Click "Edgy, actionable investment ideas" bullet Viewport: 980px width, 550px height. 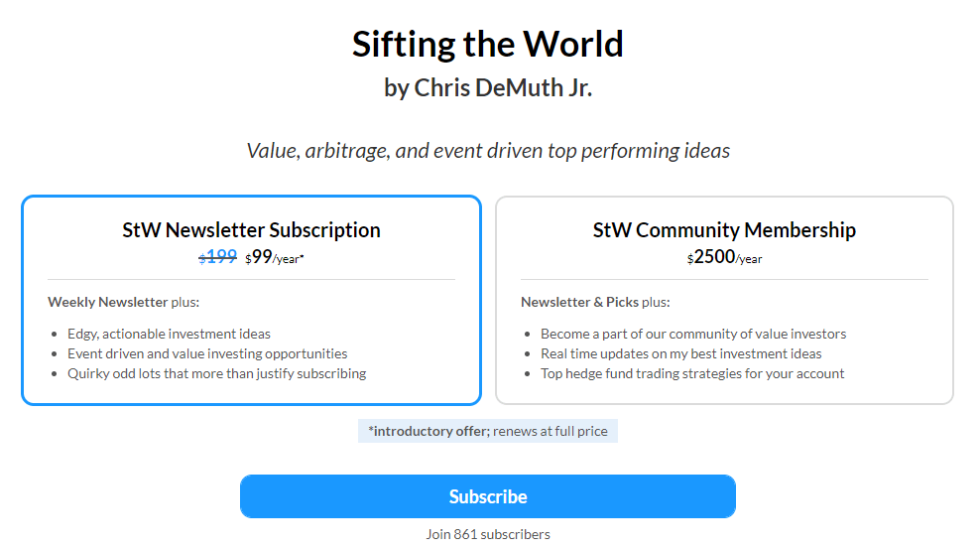point(169,334)
